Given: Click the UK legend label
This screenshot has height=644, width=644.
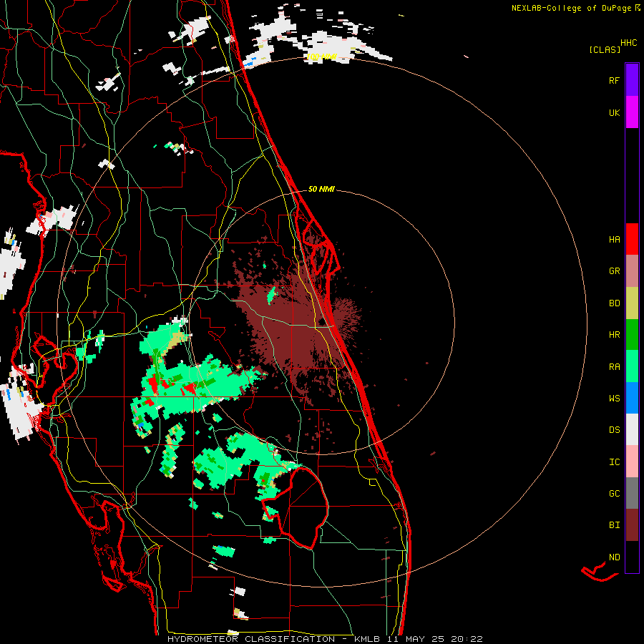Looking at the screenshot, I should [615, 112].
